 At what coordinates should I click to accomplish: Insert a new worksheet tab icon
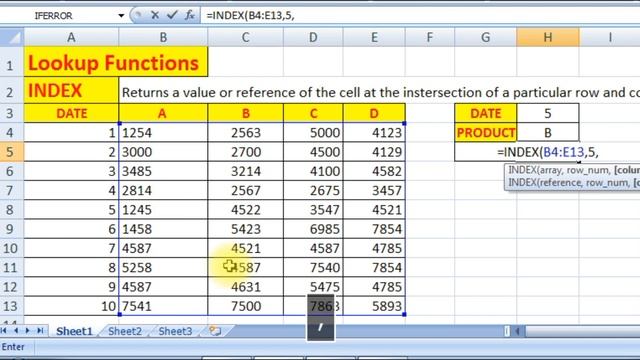coord(215,331)
